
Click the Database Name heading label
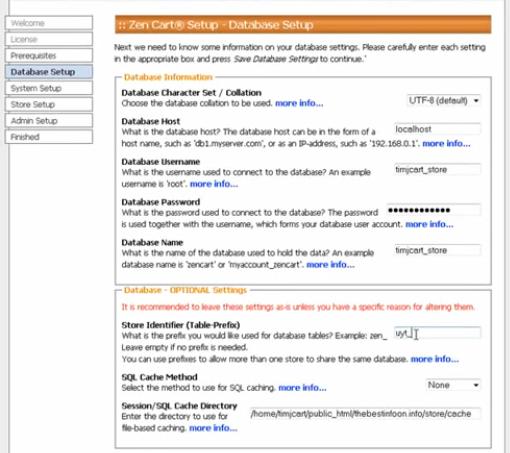pyautogui.click(x=152, y=242)
